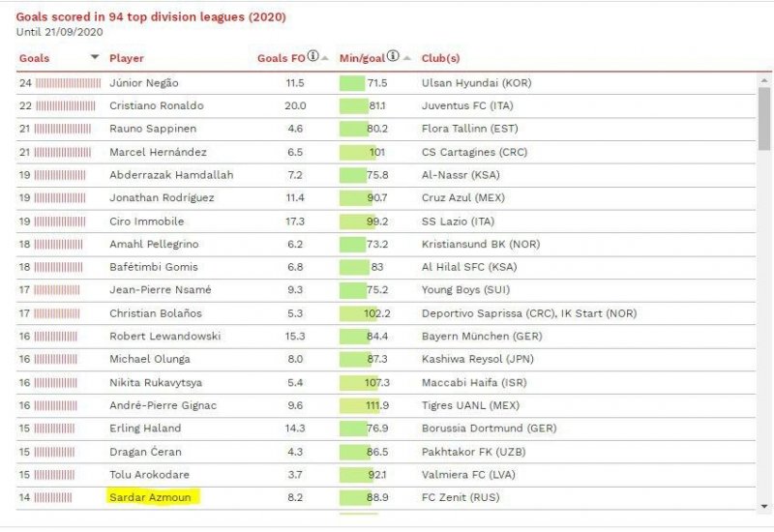The height and width of the screenshot is (532, 774).
Task: Click club Tigres UANL (MEX)
Action: (470, 405)
